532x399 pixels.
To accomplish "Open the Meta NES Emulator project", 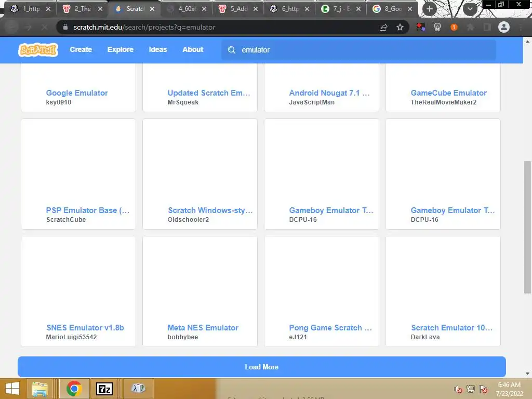I will [203, 328].
